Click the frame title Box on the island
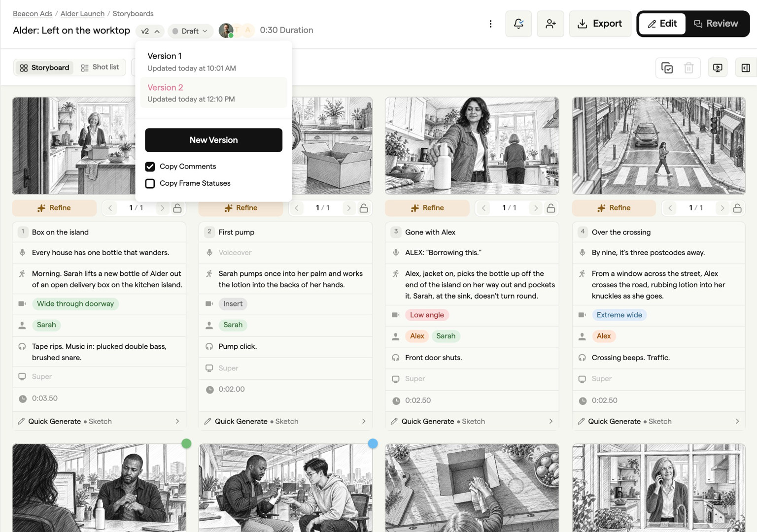The width and height of the screenshot is (757, 532). [x=60, y=232]
